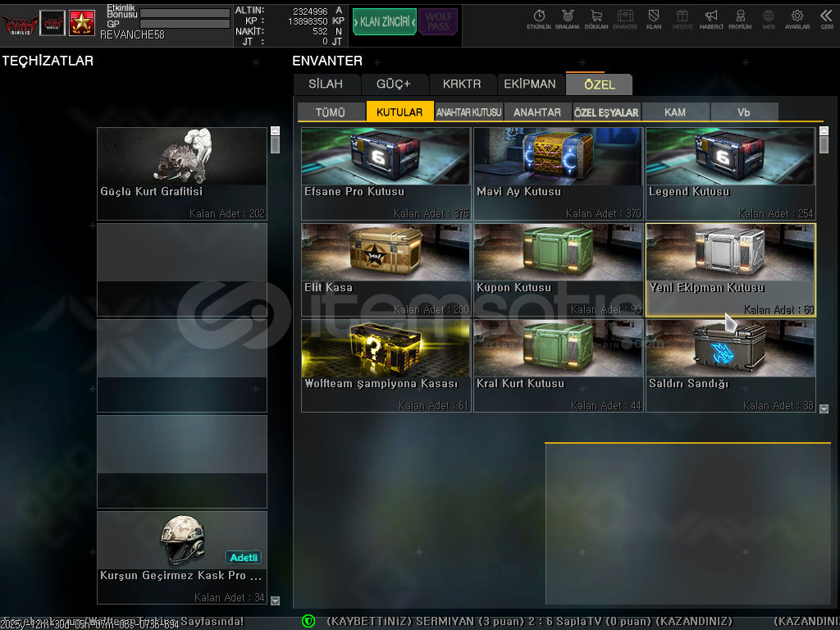Image resolution: width=840 pixels, height=630 pixels.
Task: Click the GP progress bar
Action: click(185, 24)
